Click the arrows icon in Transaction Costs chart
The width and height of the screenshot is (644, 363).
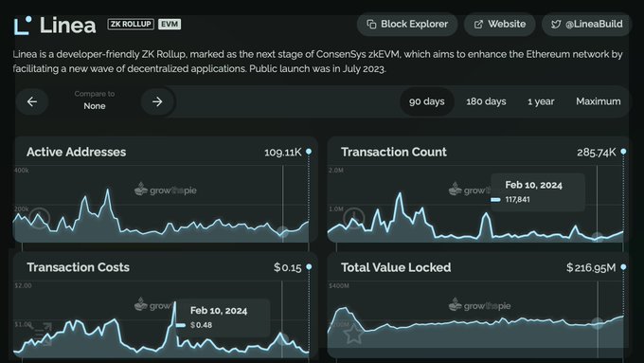43,334
